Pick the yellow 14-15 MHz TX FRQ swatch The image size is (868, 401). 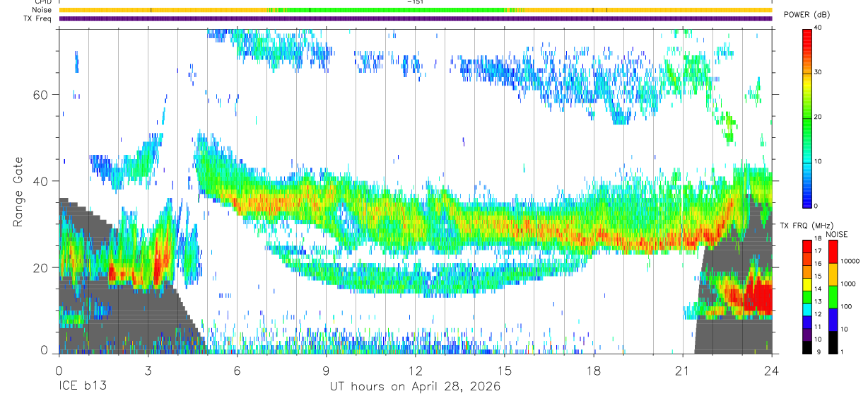tap(807, 284)
